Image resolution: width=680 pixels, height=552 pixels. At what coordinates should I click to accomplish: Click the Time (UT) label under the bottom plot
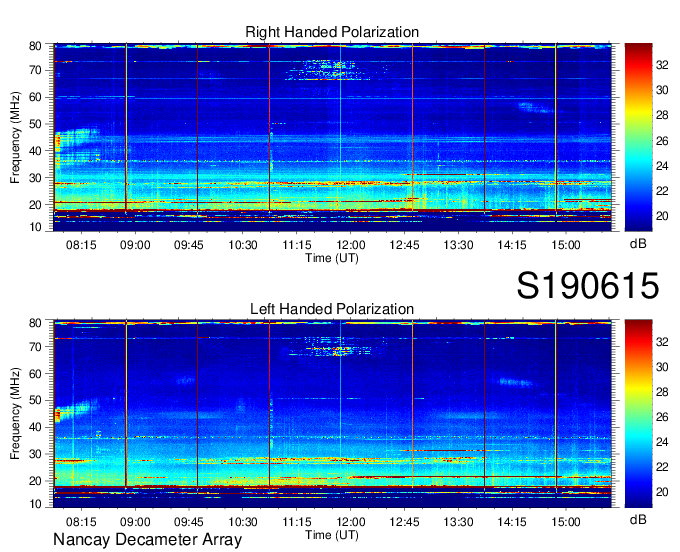332,535
